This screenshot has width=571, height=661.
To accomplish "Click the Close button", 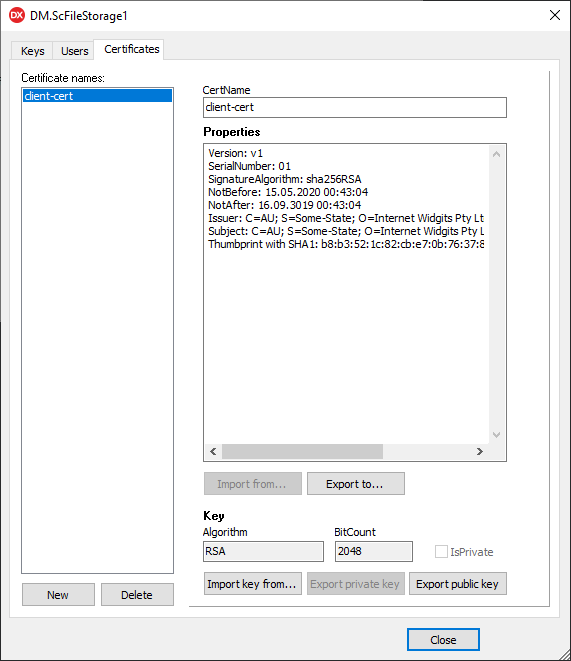I will point(443,640).
